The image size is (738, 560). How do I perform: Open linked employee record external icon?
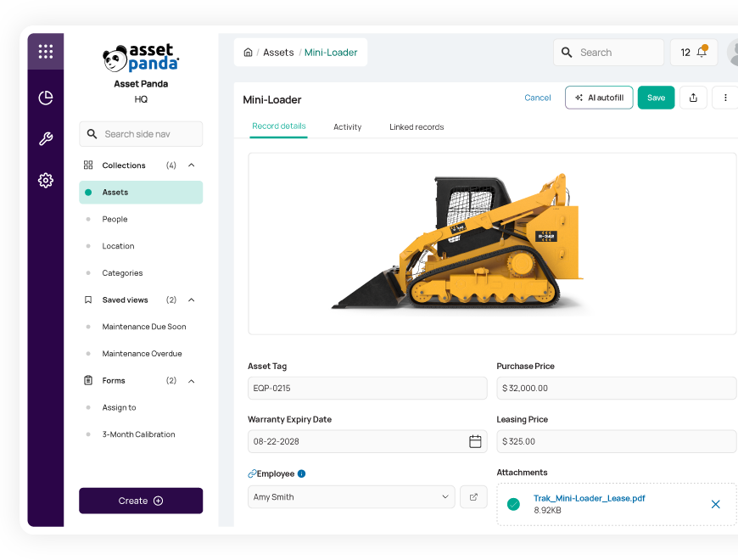point(473,497)
